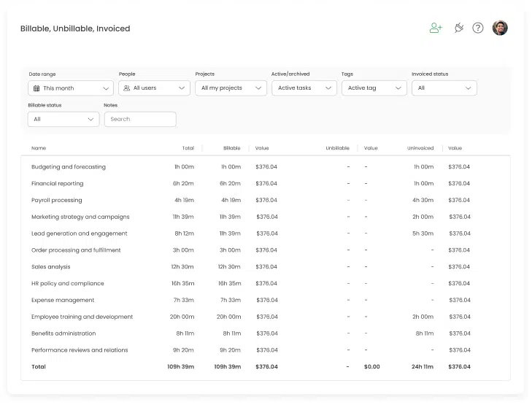Open the Active tasks dropdown

click(x=304, y=88)
